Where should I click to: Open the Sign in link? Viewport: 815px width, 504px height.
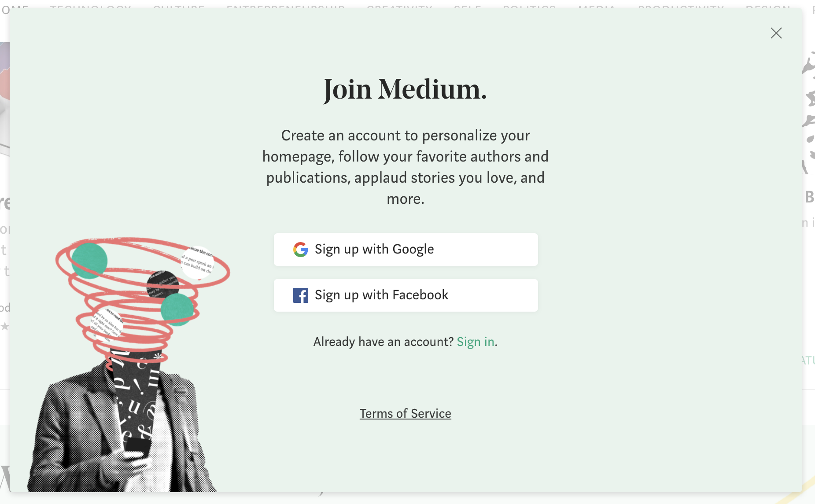(476, 342)
